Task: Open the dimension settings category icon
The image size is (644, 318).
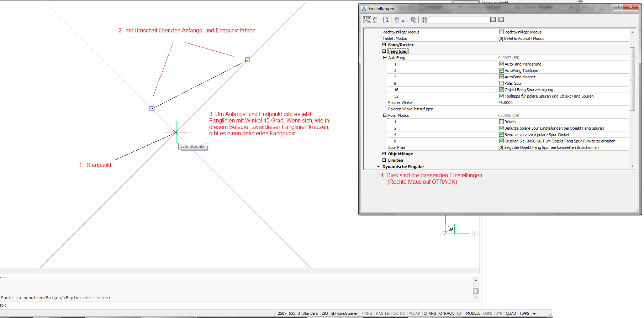Action: 405,20
